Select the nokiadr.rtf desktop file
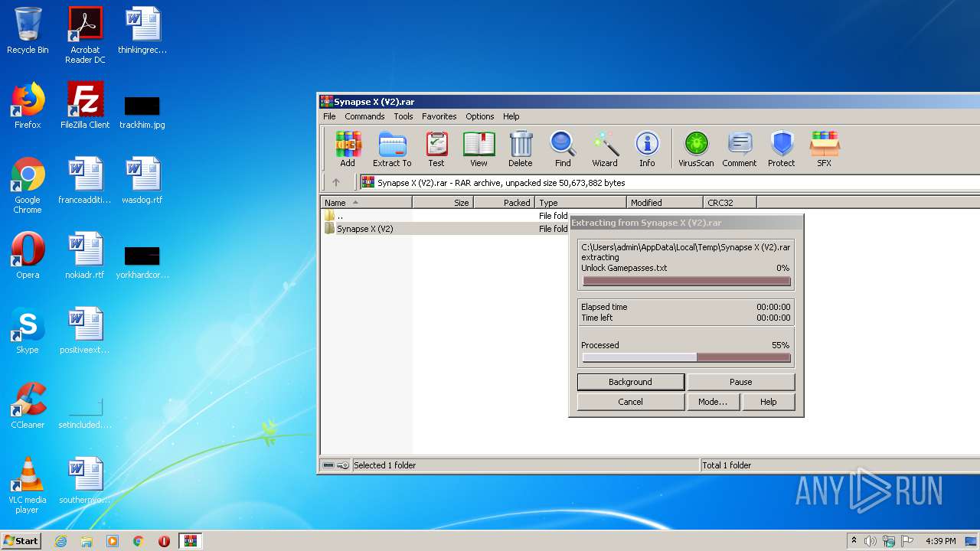Viewport: 980px width, 551px height. (85, 256)
